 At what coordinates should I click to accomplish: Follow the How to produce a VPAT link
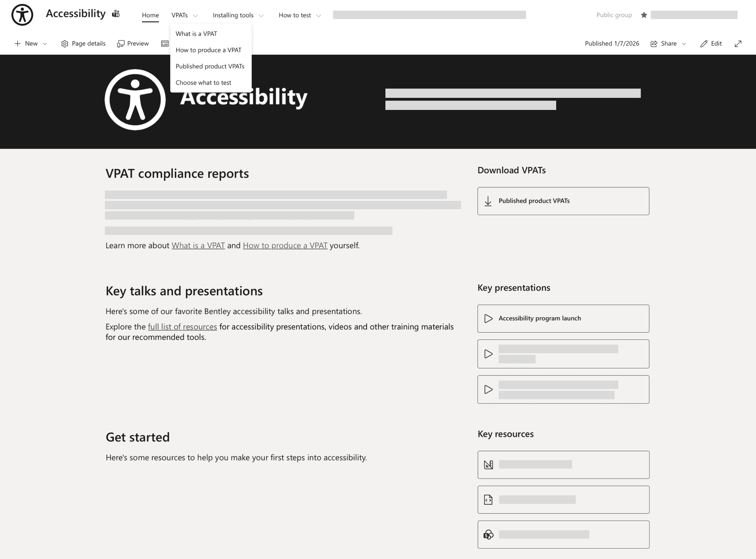click(285, 245)
